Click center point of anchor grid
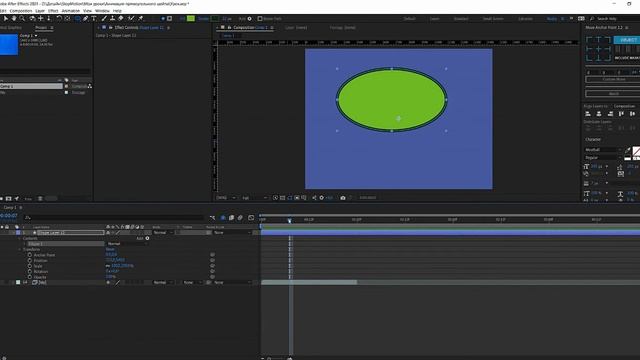 coord(598,49)
